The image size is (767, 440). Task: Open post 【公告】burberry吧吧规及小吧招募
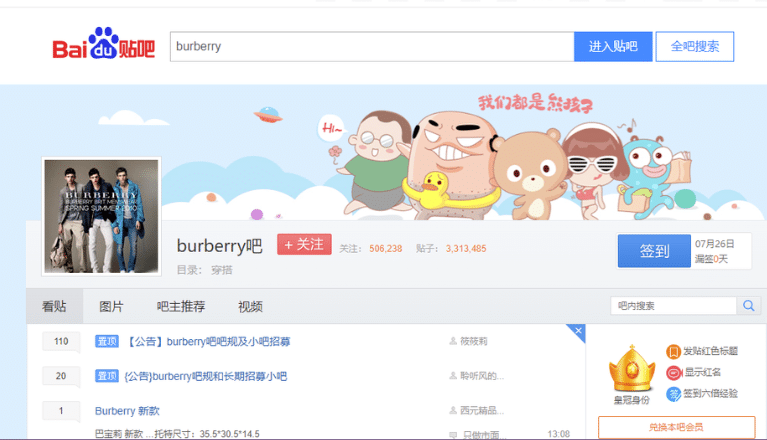click(208, 341)
